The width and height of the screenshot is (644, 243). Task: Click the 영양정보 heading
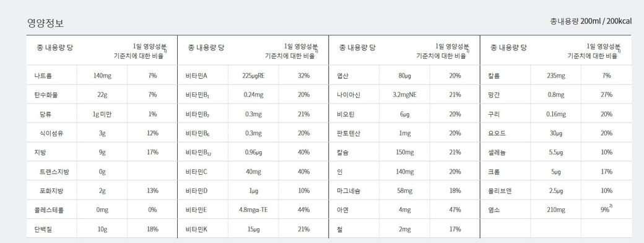pyautogui.click(x=45, y=24)
